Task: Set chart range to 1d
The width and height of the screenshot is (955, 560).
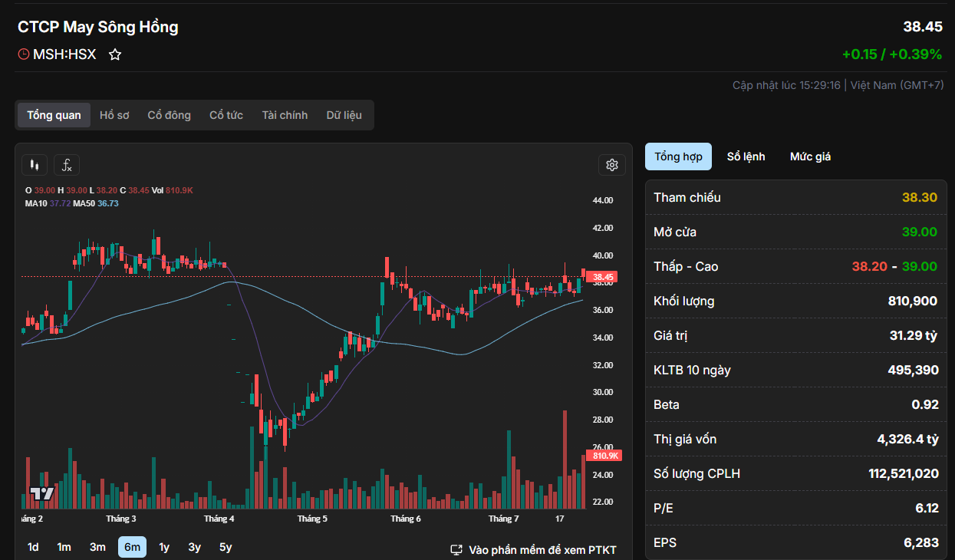Action: tap(33, 547)
